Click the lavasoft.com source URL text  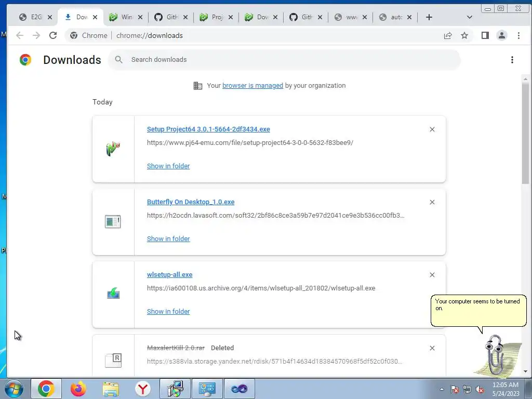click(x=275, y=215)
